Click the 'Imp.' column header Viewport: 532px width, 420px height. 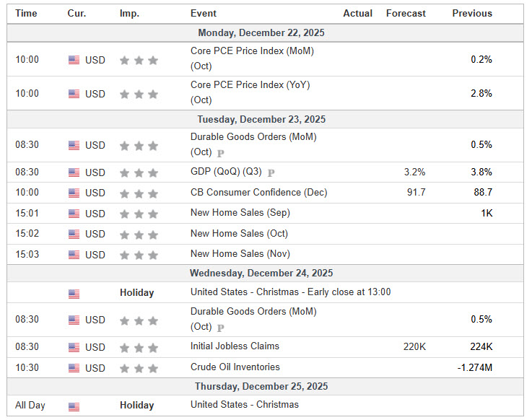[130, 13]
